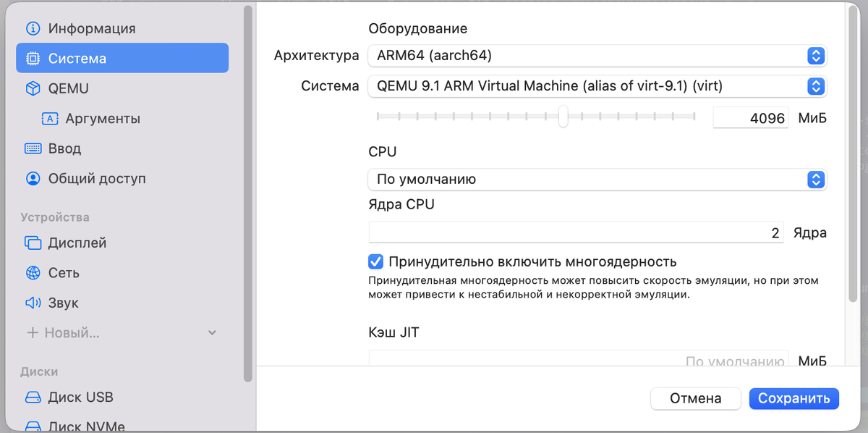This screenshot has width=868, height=433.
Task: Click the Информация info icon in the sidebar
Action: click(x=33, y=29)
